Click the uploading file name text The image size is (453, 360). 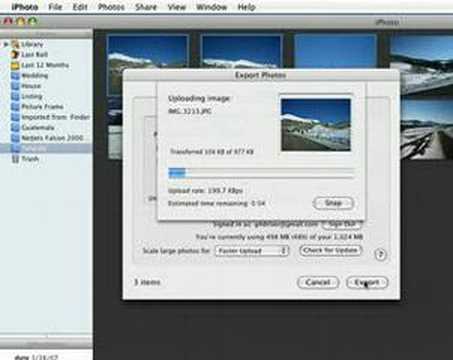190,111
